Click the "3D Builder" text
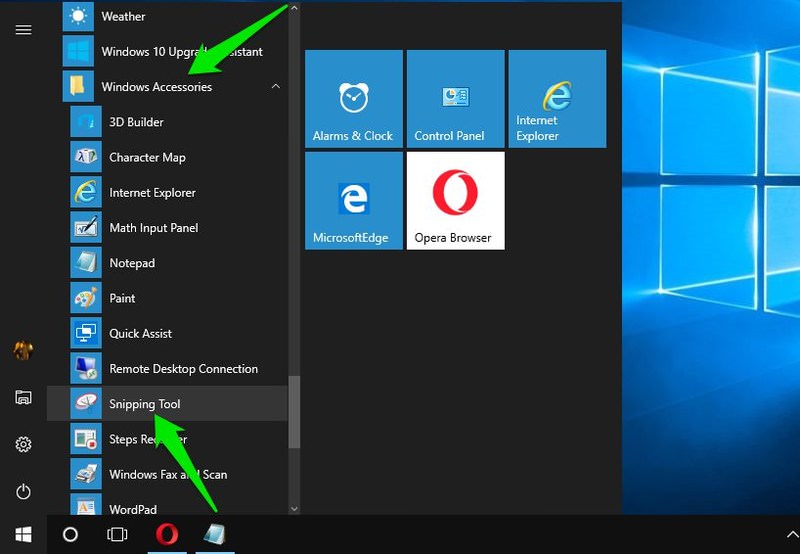800x554 pixels. pos(136,122)
